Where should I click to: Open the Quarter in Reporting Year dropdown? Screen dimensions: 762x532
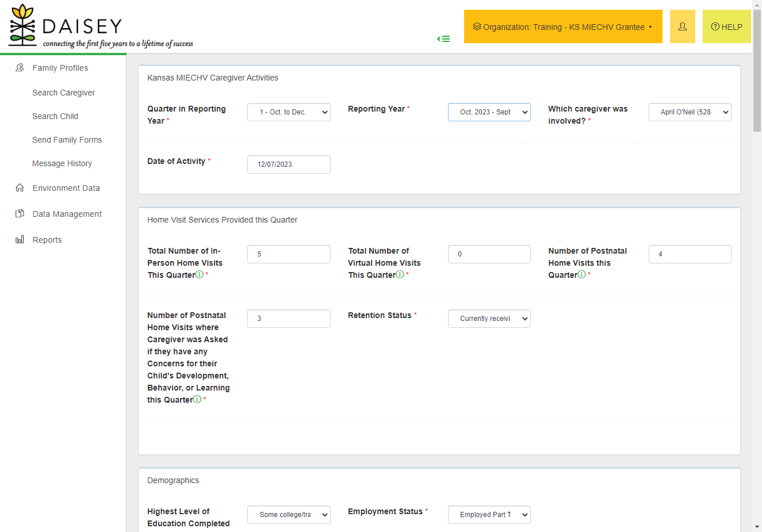pyautogui.click(x=289, y=112)
